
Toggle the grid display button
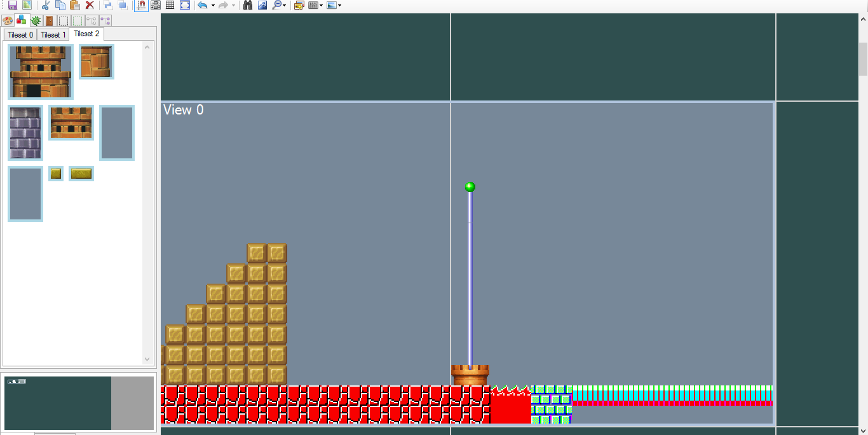pyautogui.click(x=170, y=5)
